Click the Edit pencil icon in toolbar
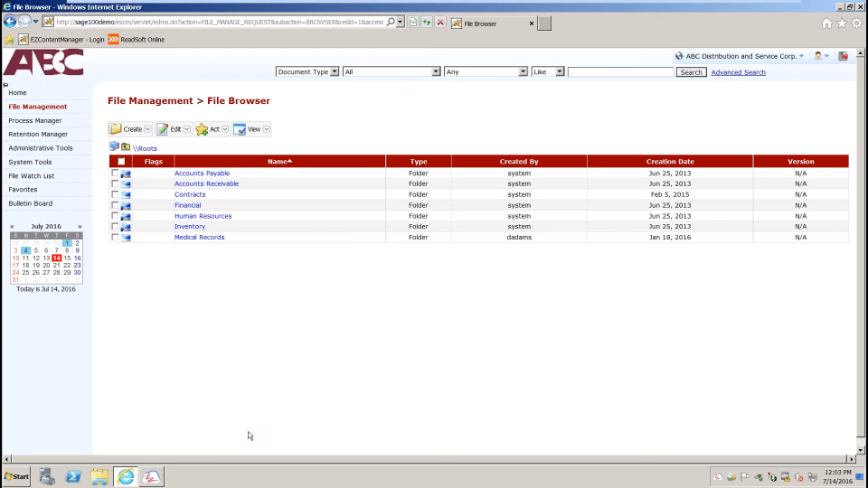The image size is (868, 488). (x=162, y=129)
